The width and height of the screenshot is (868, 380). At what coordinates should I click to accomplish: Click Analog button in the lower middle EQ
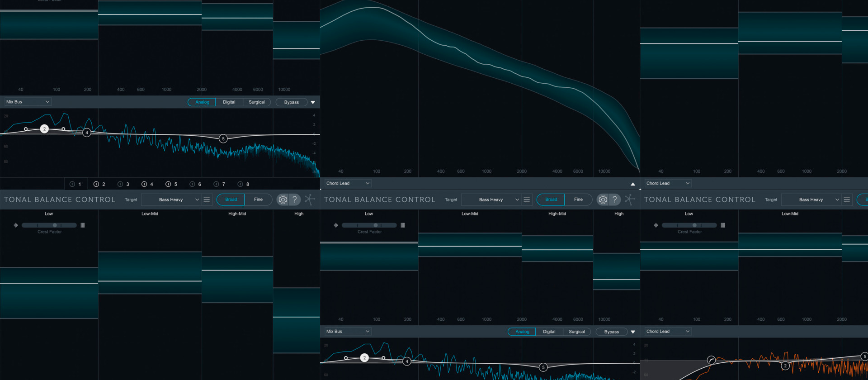[x=522, y=332]
